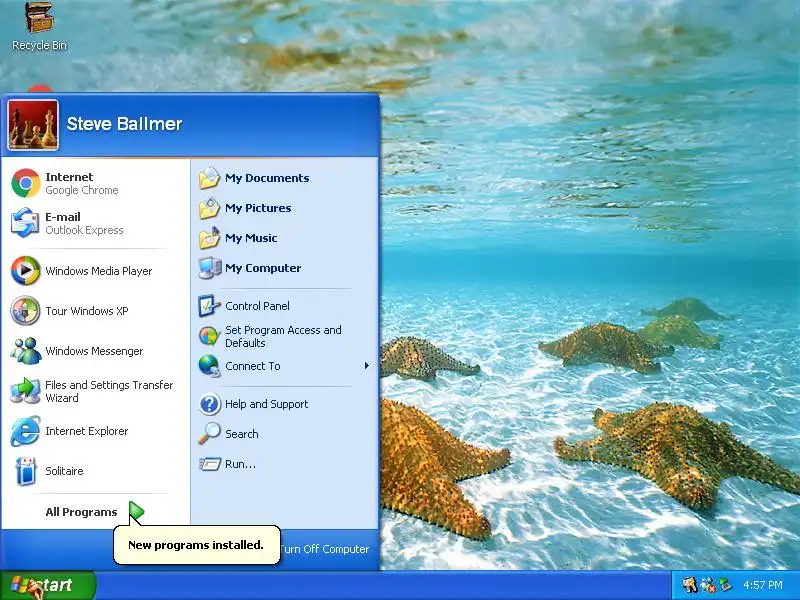Screen dimensions: 800x600
Task: Click the Internet Explorer 'e' icon
Action: [x=26, y=431]
